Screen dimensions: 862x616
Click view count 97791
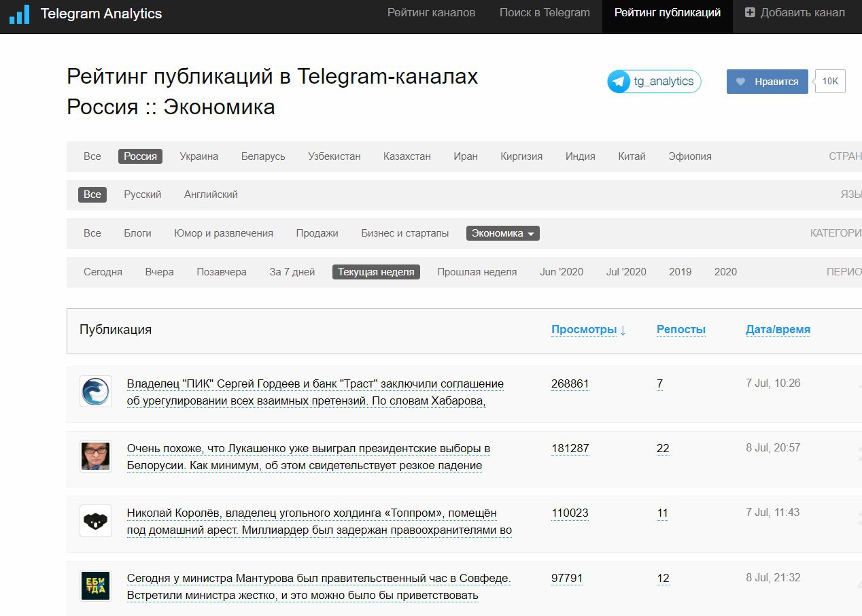point(567,578)
